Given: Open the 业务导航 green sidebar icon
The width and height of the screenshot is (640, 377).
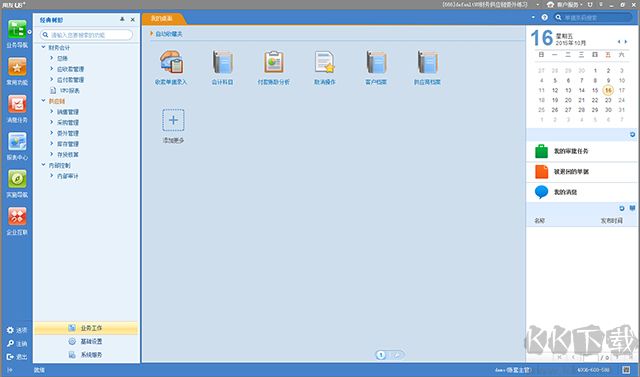Looking at the screenshot, I should (17, 30).
